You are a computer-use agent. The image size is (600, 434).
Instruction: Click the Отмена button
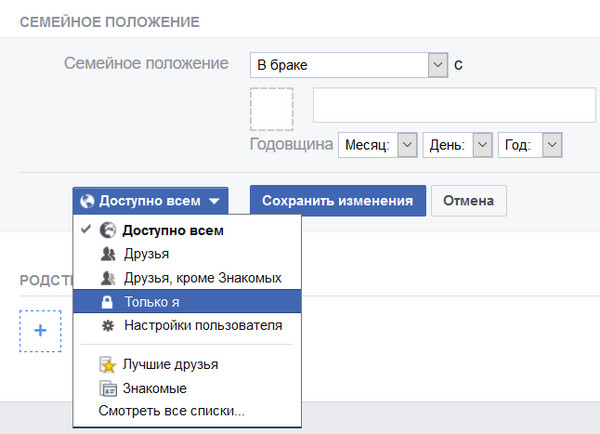coord(468,200)
